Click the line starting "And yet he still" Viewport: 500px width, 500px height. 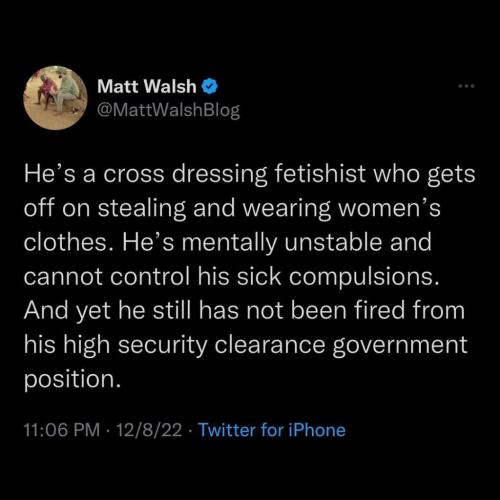(244, 311)
